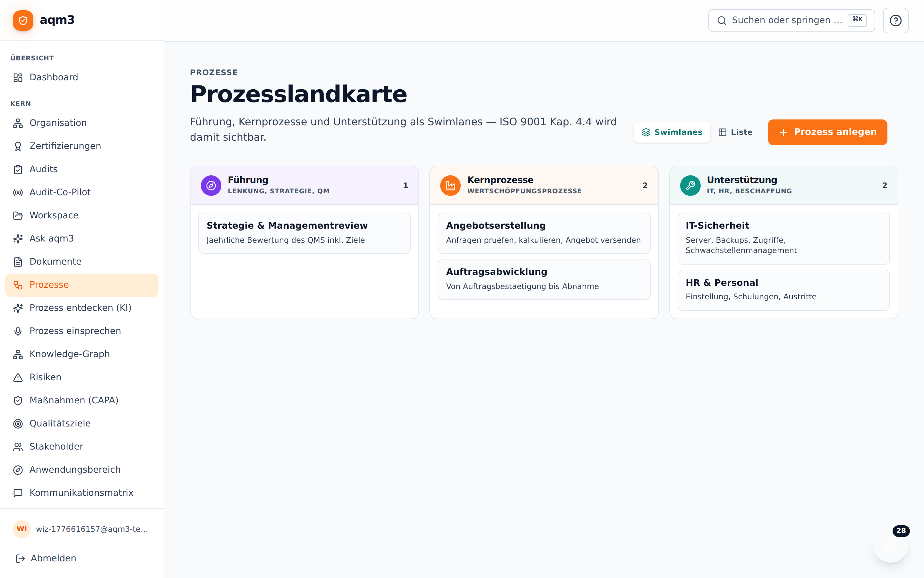Click the Ask aqm3 sparkle icon
The width and height of the screenshot is (924, 578).
pyautogui.click(x=18, y=239)
